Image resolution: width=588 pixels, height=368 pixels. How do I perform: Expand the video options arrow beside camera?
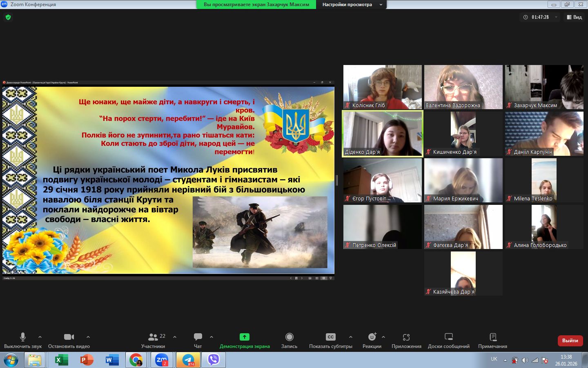tap(88, 337)
